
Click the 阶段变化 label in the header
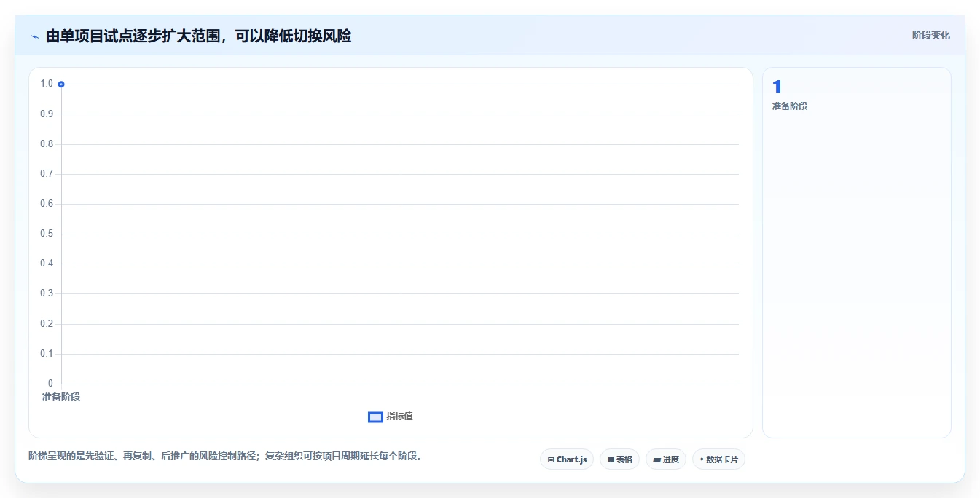click(x=930, y=35)
